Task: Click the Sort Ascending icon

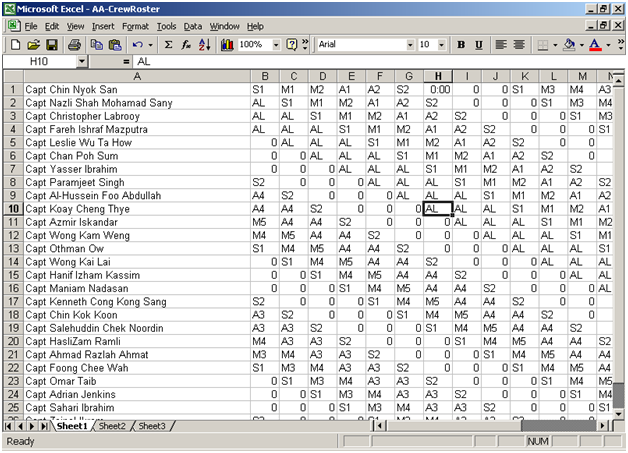Action: [205, 45]
